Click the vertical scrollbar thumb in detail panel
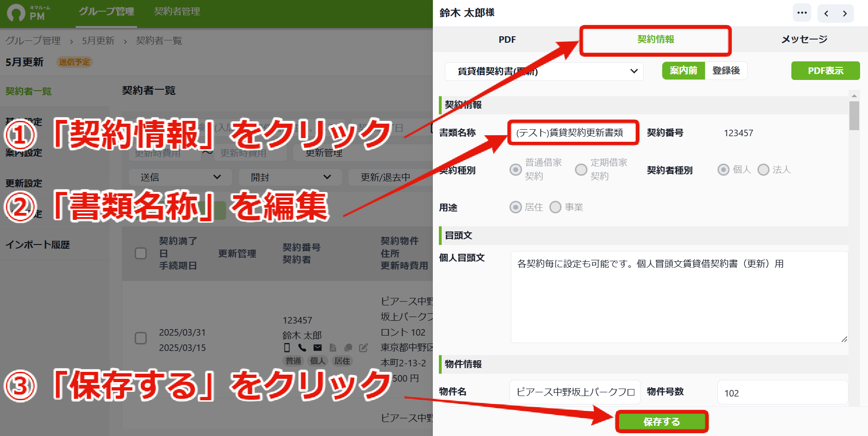The image size is (868, 436). pos(854,116)
